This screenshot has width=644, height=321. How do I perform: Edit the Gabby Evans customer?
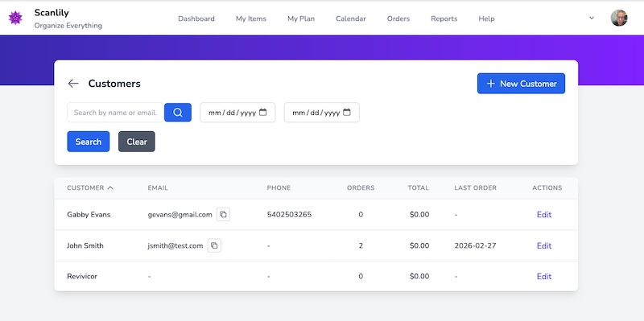544,215
